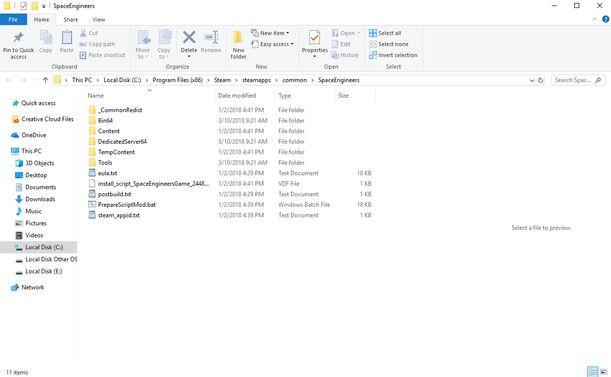Click Program Files (x86) in path
The image size is (611, 377).
point(178,80)
